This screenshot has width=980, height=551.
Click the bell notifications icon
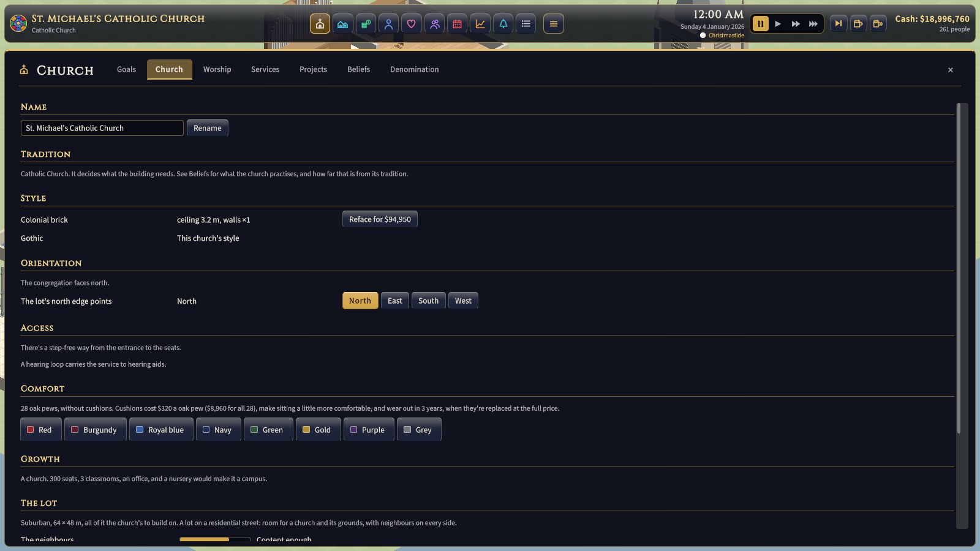503,24
